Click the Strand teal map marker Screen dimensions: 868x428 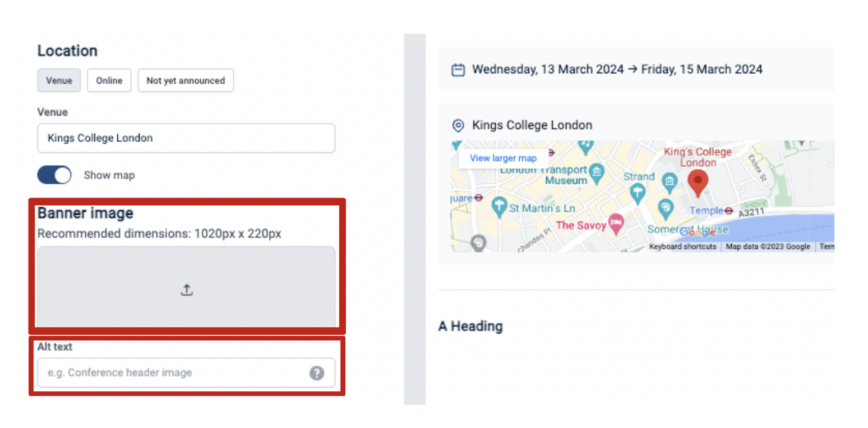[x=638, y=193]
